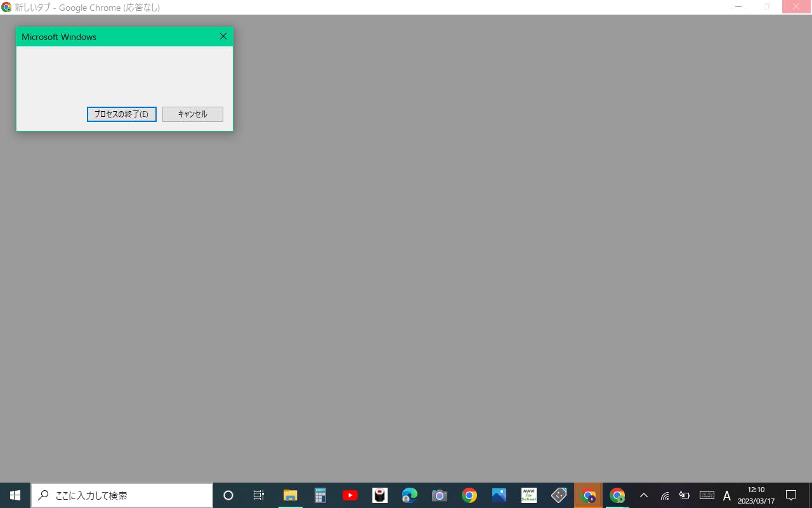The image size is (812, 508).
Task: Open the pinned Google Chrome icon
Action: click(469, 495)
